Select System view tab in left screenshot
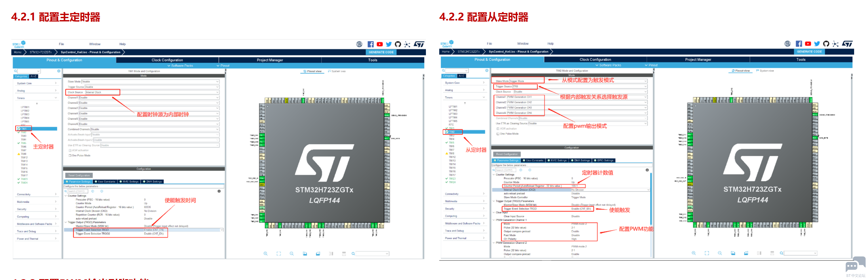The width and height of the screenshot is (868, 280). pos(337,71)
